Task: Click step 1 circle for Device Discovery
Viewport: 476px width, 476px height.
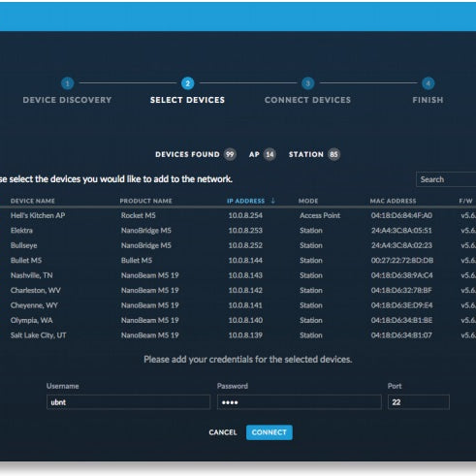Action: (x=67, y=83)
